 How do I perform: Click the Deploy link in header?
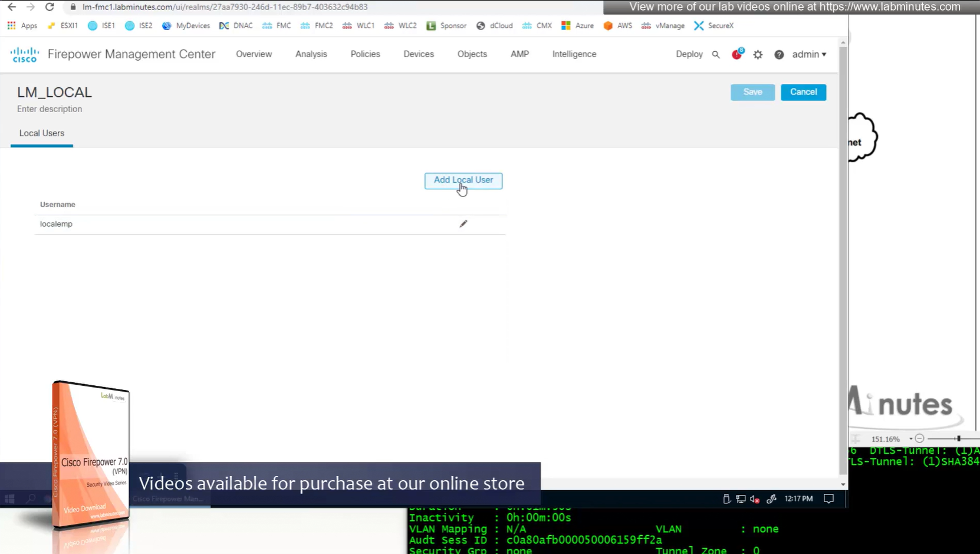pos(689,54)
